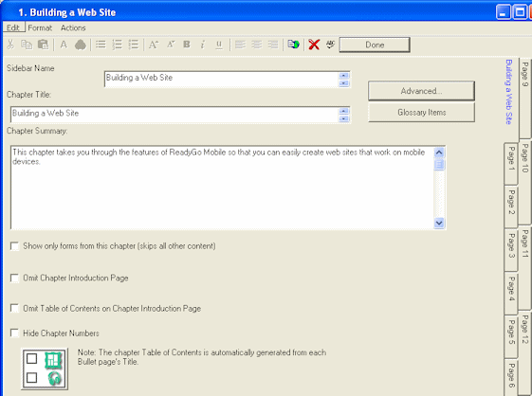The width and height of the screenshot is (532, 396).
Task: Decrease font size with smaller-A icon
Action: tap(171, 45)
